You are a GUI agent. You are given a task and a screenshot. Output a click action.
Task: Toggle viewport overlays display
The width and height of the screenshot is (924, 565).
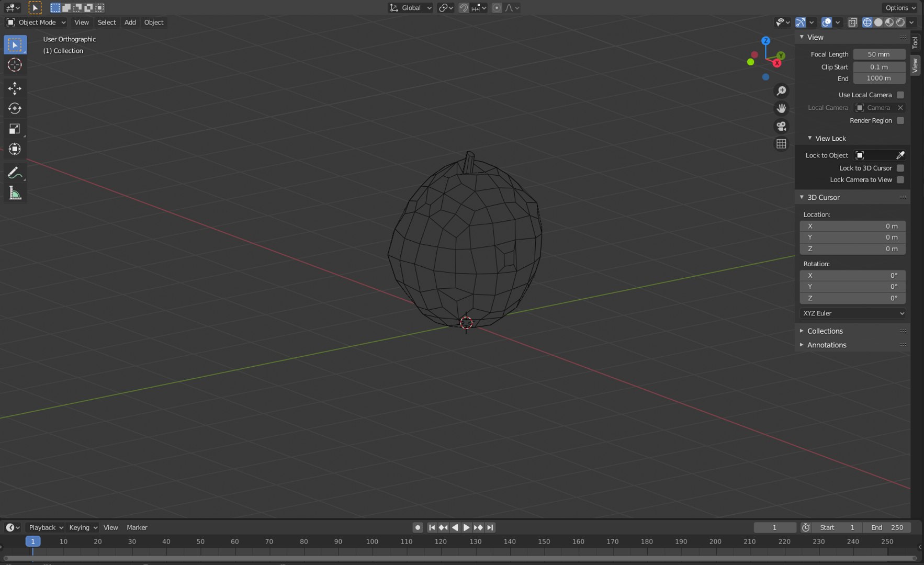827,22
